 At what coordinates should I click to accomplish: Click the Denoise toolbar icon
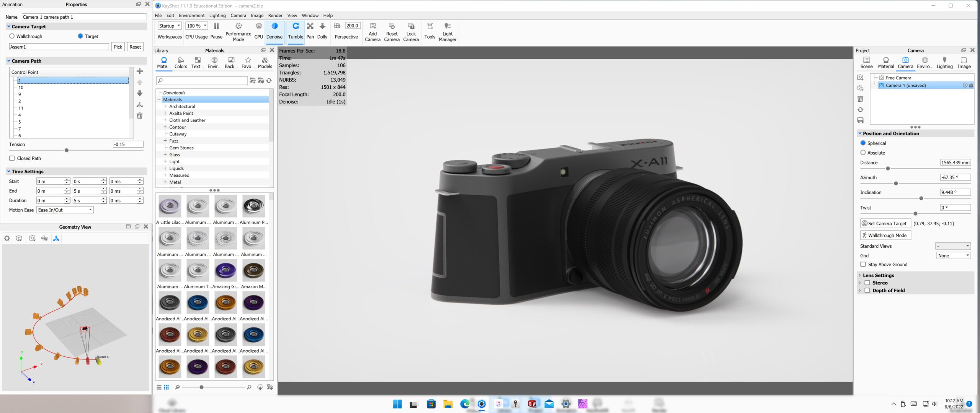click(274, 26)
